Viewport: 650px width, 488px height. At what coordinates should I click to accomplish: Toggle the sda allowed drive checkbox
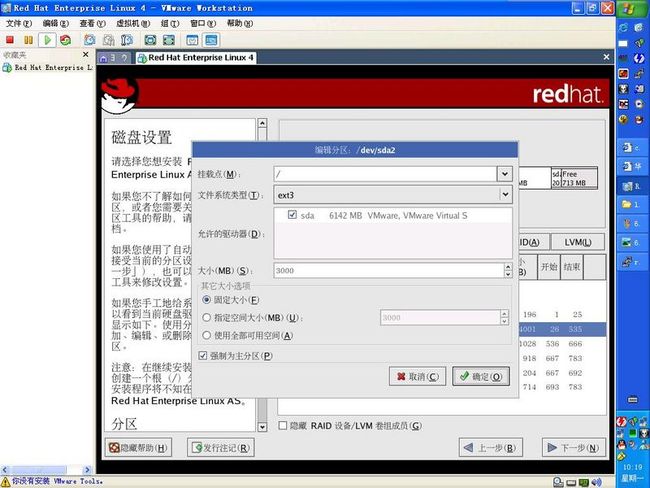[292, 215]
